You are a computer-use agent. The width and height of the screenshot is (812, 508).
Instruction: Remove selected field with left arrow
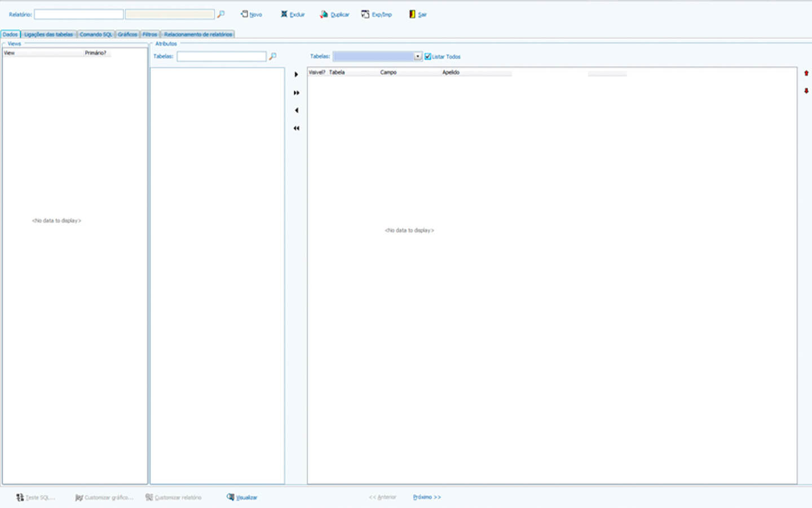(x=296, y=111)
